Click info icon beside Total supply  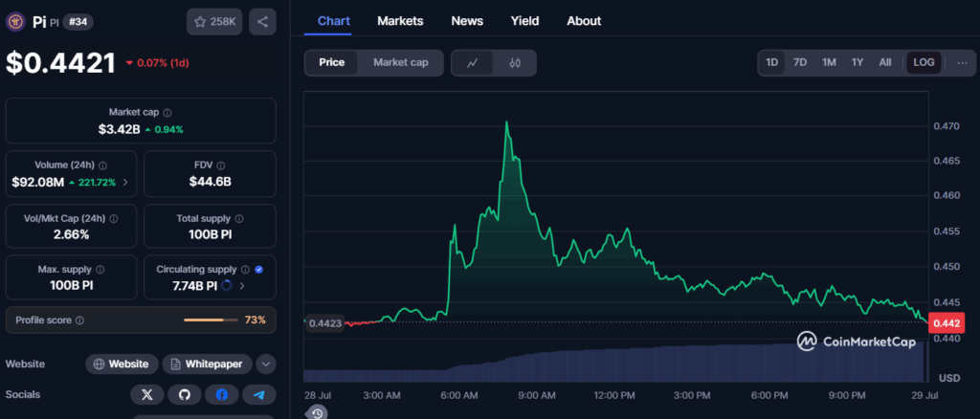pos(239,218)
